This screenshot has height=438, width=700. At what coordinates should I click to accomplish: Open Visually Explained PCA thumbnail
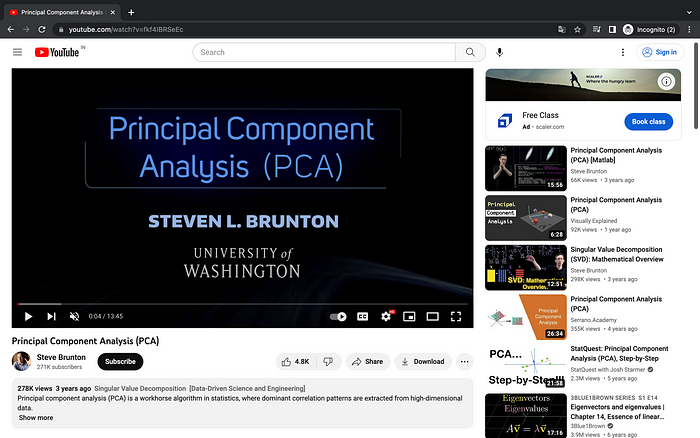tap(526, 218)
